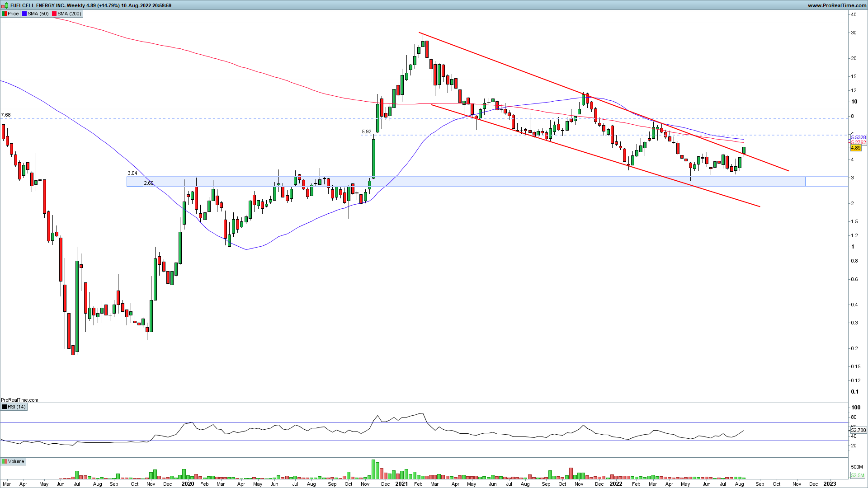Select the 7.68 horizontal level label
Viewport: 868px width, 488px height.
[6, 115]
